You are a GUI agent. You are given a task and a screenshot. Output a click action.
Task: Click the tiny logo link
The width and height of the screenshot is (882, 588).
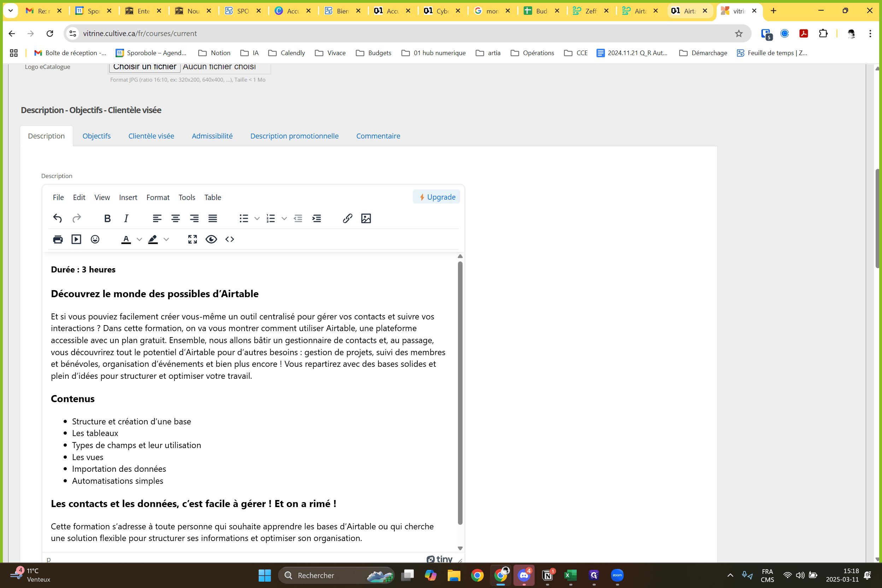(440, 559)
